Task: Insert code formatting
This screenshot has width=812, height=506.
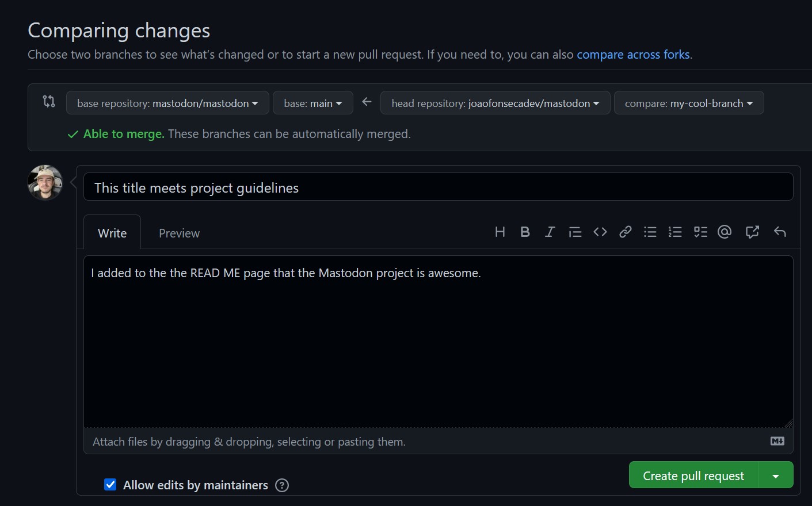Action: click(x=600, y=232)
